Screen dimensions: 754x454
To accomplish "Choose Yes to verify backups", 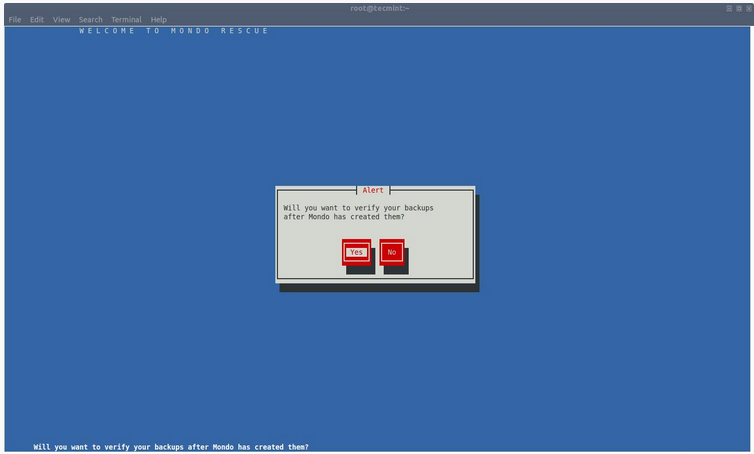I will pyautogui.click(x=356, y=252).
